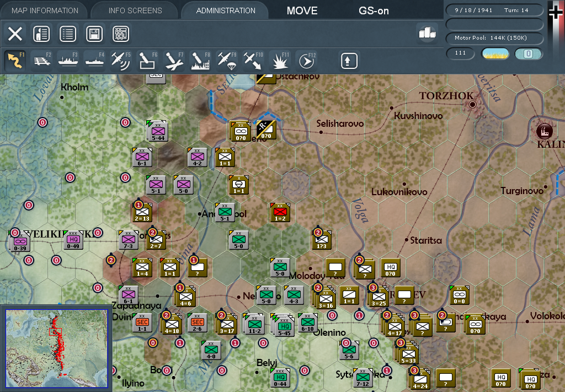This screenshot has height=392, width=565.
Task: Click the boxed up-arrow icon in the toolbar
Action: coord(349,61)
